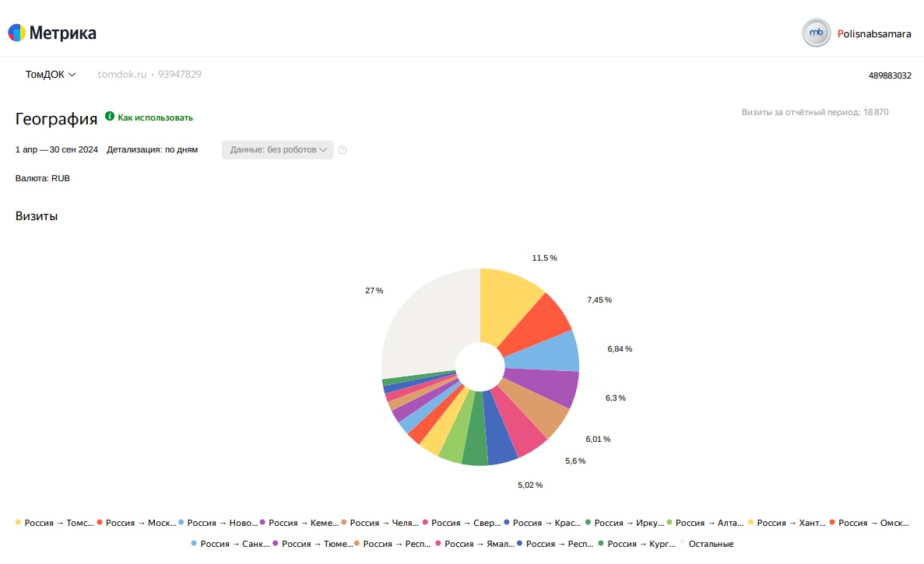The width and height of the screenshot is (924, 564).
Task: Toggle the orange-dot 'Россия → Респ...' legend entry
Action: click(x=393, y=544)
